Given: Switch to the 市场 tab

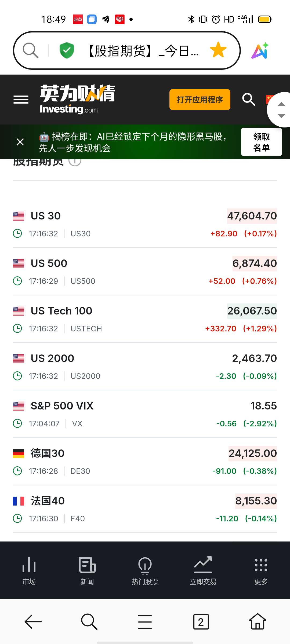Looking at the screenshot, I should click(29, 570).
